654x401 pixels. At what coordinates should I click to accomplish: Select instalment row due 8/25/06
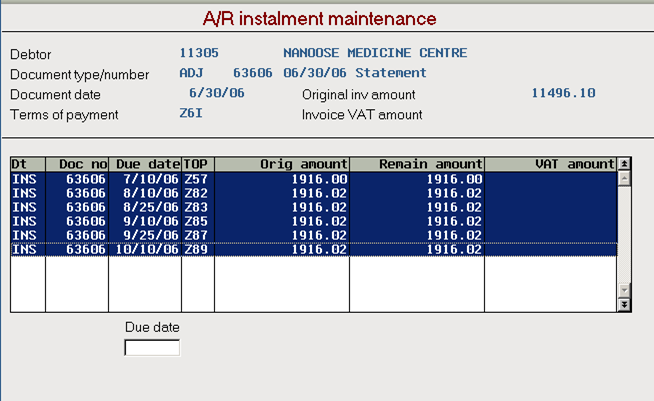point(314,207)
